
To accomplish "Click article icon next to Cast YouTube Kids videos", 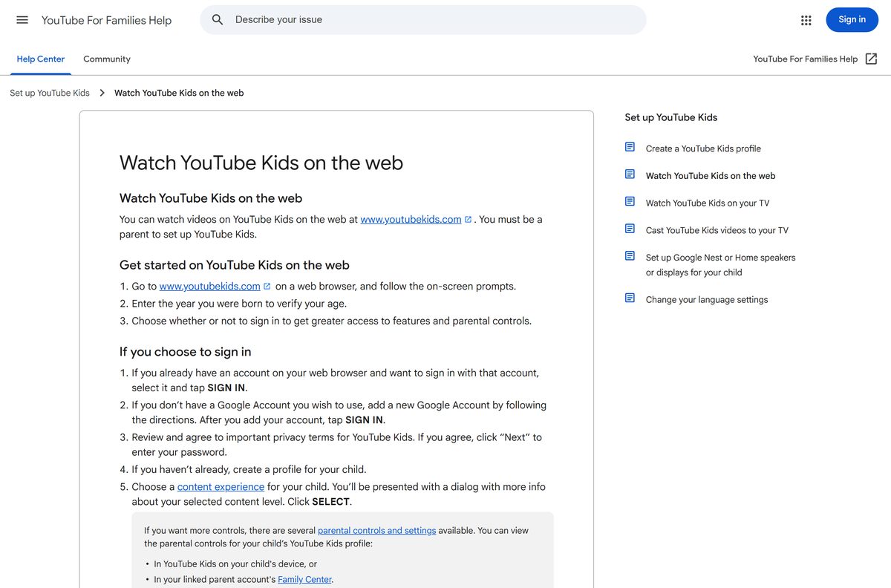I will [x=630, y=229].
